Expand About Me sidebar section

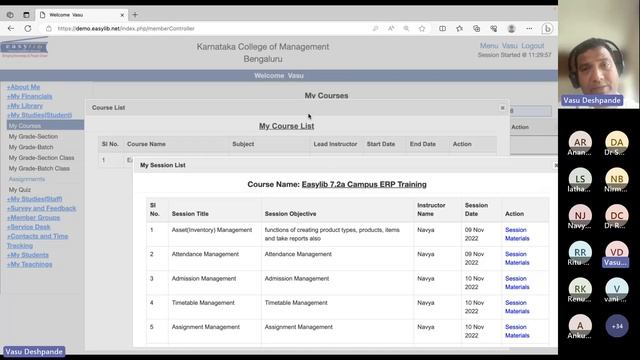[23, 87]
